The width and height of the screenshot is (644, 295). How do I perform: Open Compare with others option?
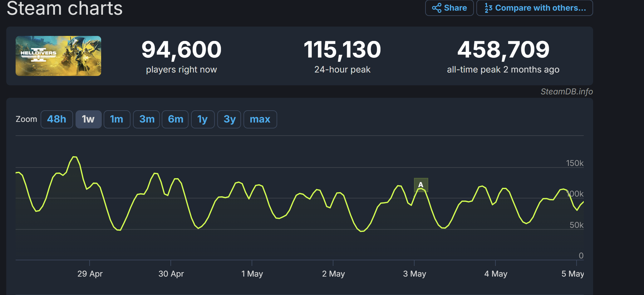(534, 8)
